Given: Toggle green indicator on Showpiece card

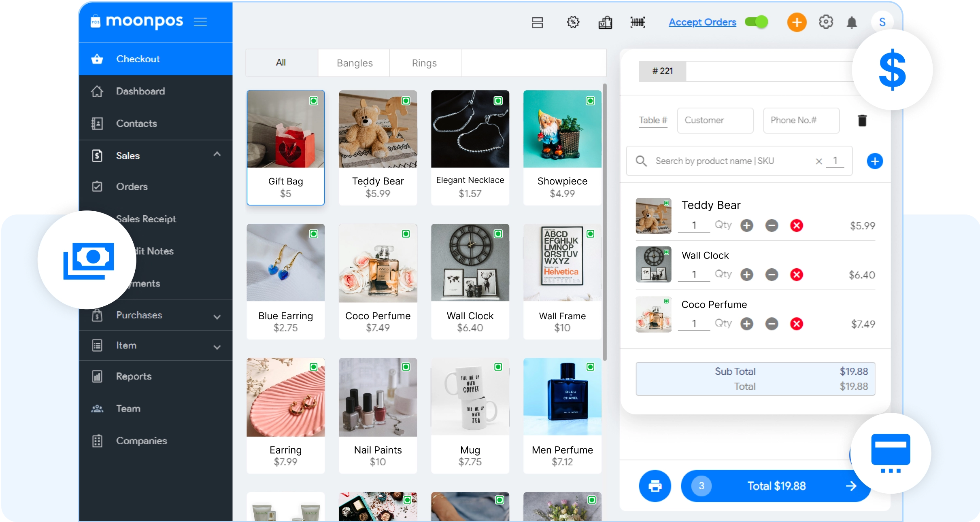Looking at the screenshot, I should [590, 101].
